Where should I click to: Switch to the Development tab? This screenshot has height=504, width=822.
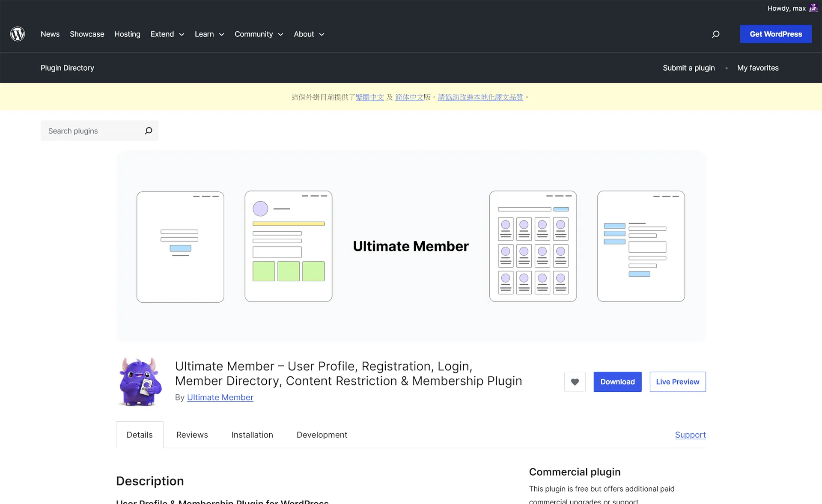pyautogui.click(x=322, y=435)
